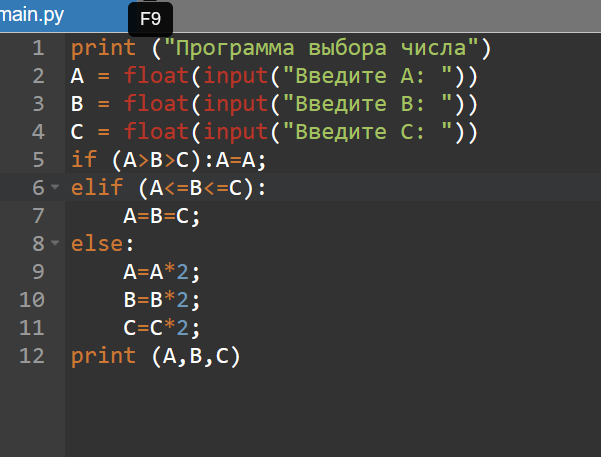Screen dimensions: 601x457
Task: Click line number 12 in gutter
Action: 32,355
